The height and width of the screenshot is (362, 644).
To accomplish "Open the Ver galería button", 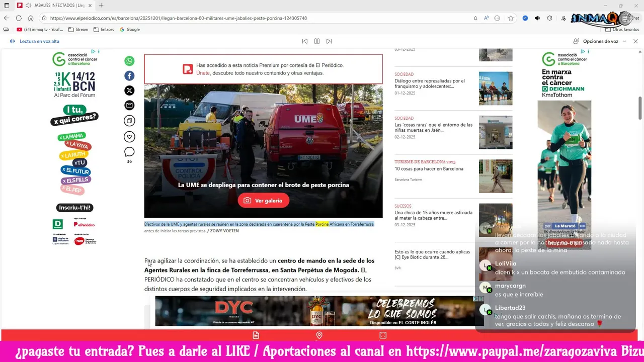I will (x=264, y=201).
